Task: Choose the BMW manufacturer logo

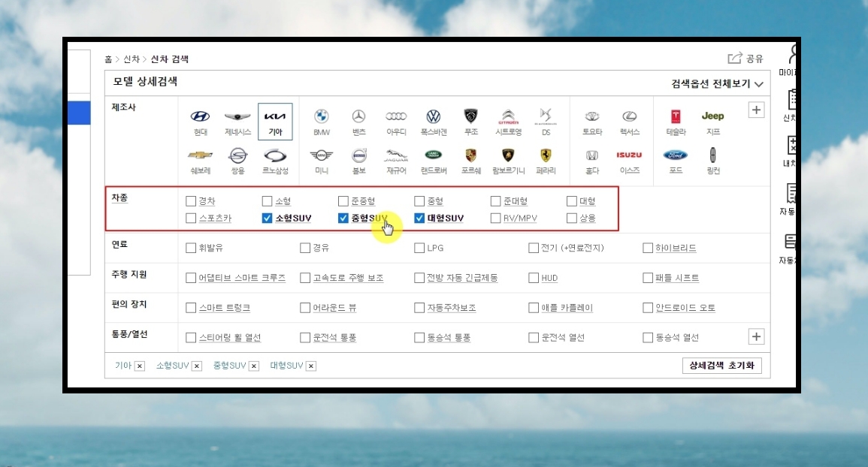Action: (322, 117)
